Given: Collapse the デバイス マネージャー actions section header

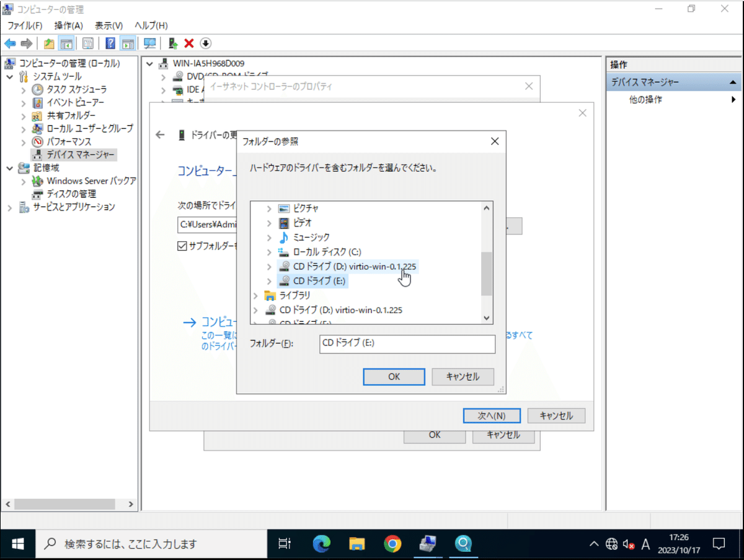Looking at the screenshot, I should coord(732,82).
